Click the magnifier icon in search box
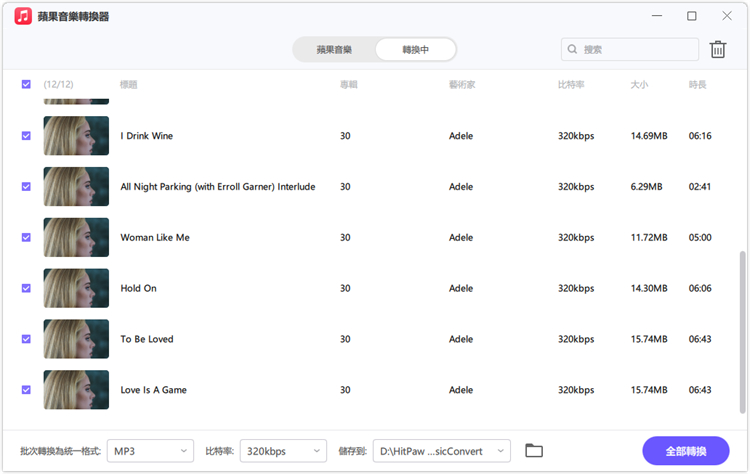Screen dimensions: 750x474 (572, 49)
